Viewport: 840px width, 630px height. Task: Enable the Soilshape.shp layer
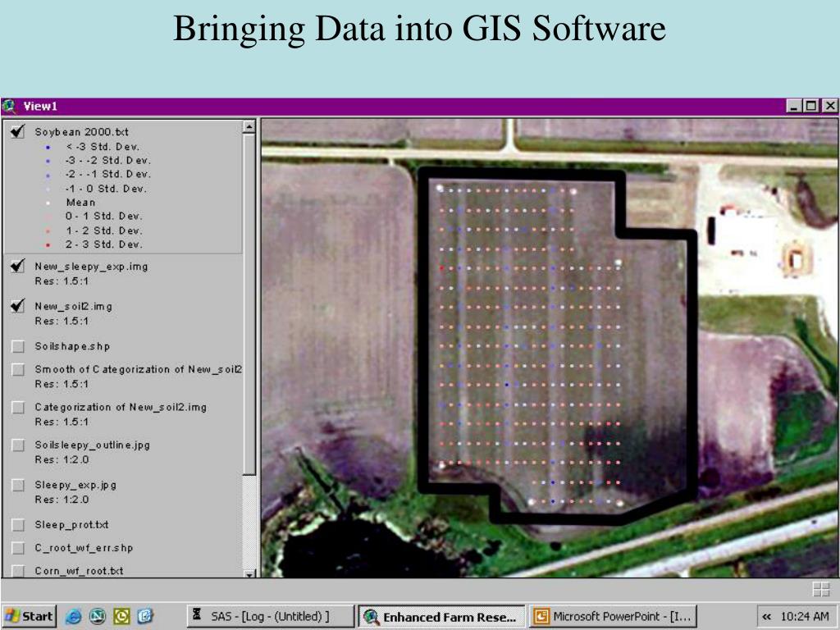tap(18, 347)
